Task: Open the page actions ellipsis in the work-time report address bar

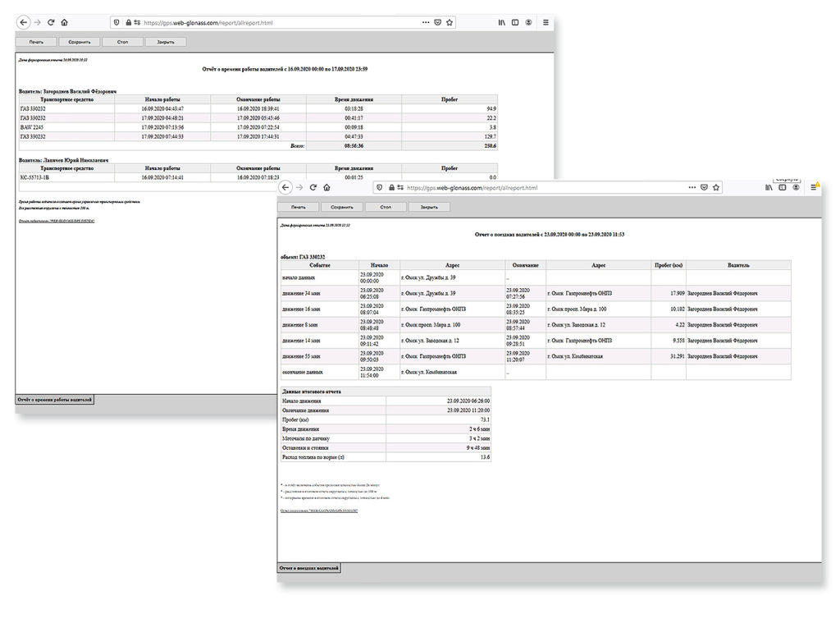Action: (426, 22)
